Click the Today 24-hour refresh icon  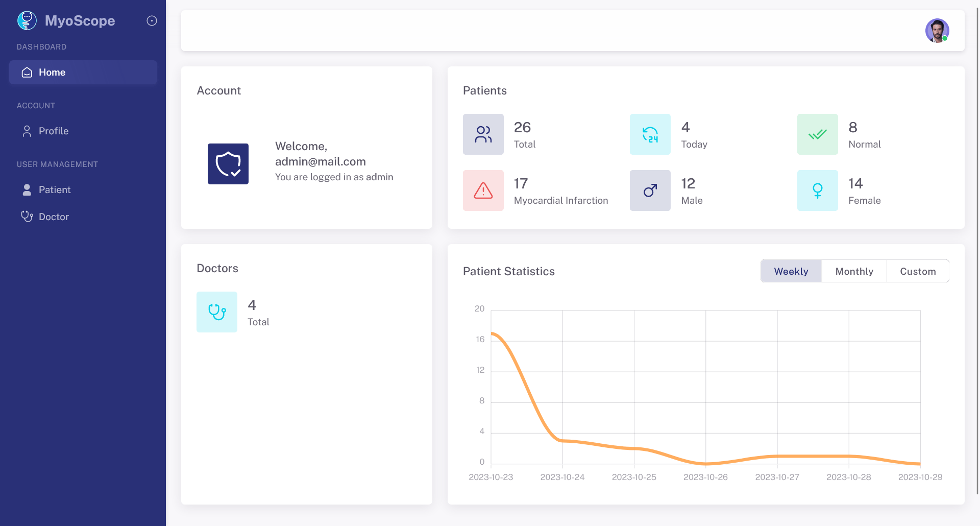(650, 134)
